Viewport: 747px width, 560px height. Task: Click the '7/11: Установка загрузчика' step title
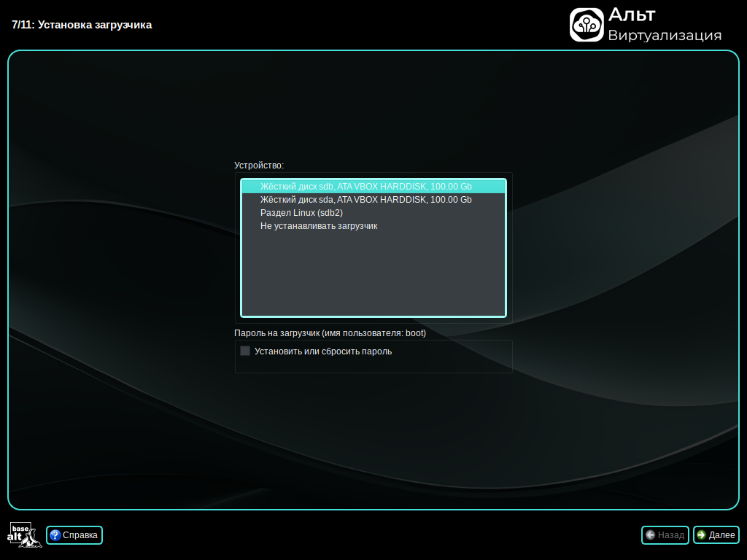(x=82, y=25)
